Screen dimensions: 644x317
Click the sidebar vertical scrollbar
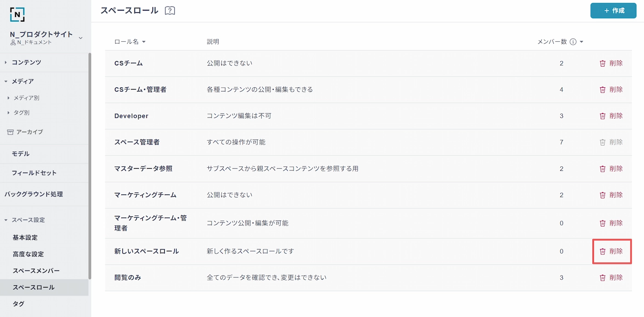(x=90, y=165)
